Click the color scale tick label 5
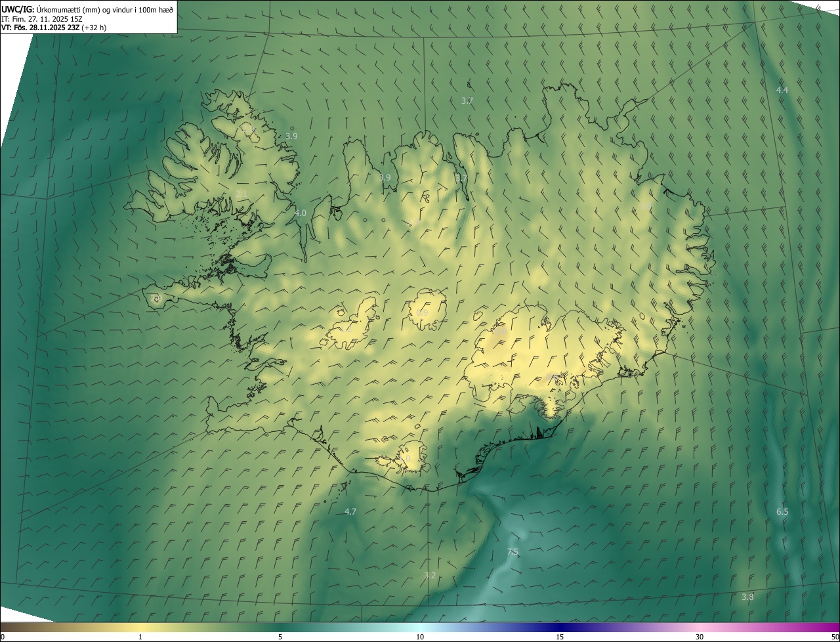Image resolution: width=840 pixels, height=642 pixels. 280,637
